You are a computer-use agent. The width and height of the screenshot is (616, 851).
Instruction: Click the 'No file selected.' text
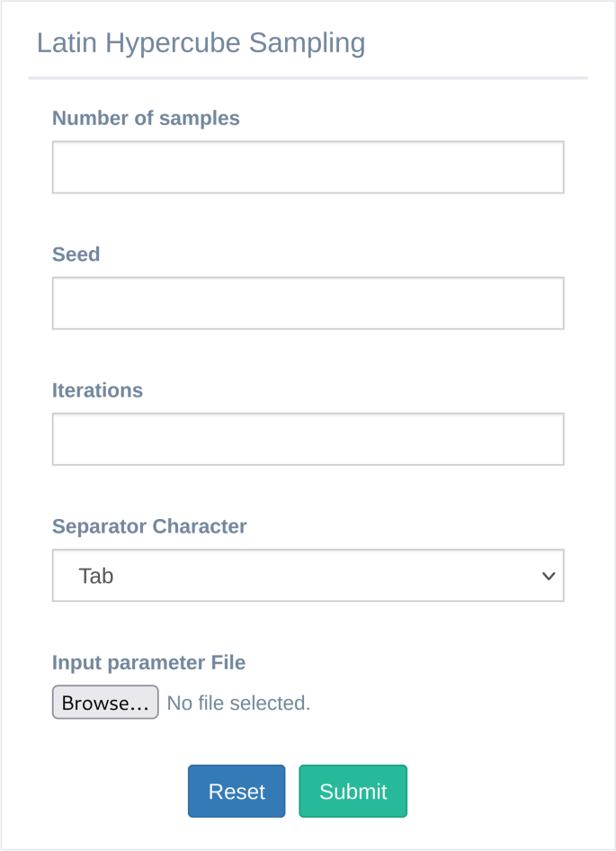tap(239, 703)
